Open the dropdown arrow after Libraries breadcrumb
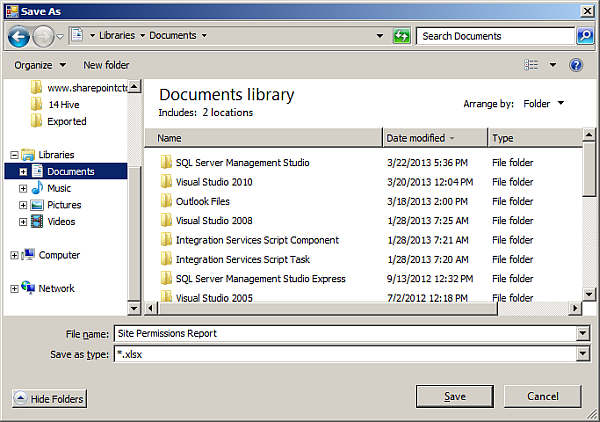Viewport: 600px width, 422px height. click(x=142, y=36)
